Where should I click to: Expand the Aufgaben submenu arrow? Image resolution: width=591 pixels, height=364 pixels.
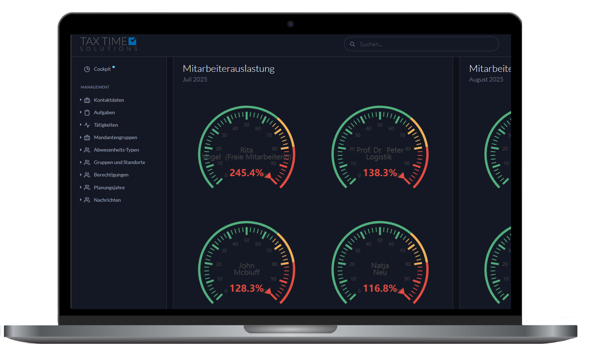(81, 112)
